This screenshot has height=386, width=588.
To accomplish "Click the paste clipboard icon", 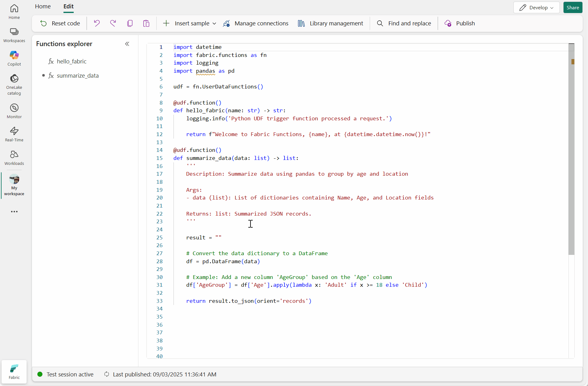I will [x=146, y=23].
